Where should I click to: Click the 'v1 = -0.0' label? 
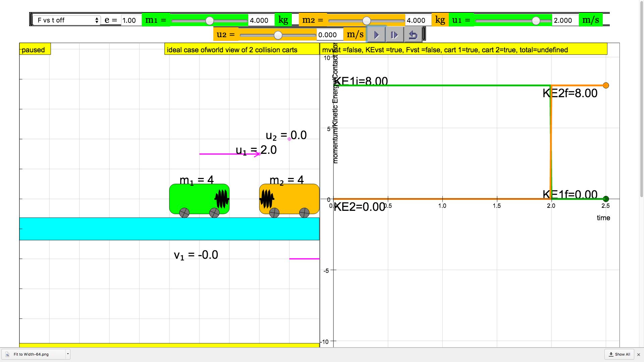pyautogui.click(x=196, y=255)
